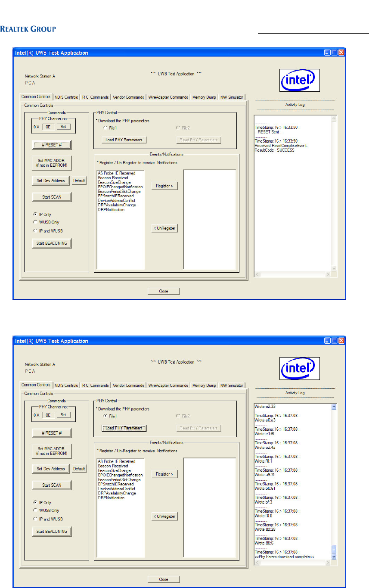Viewport: 369px width, 588px height.
Task: Click Start SCAN in the lower window
Action: point(52,485)
